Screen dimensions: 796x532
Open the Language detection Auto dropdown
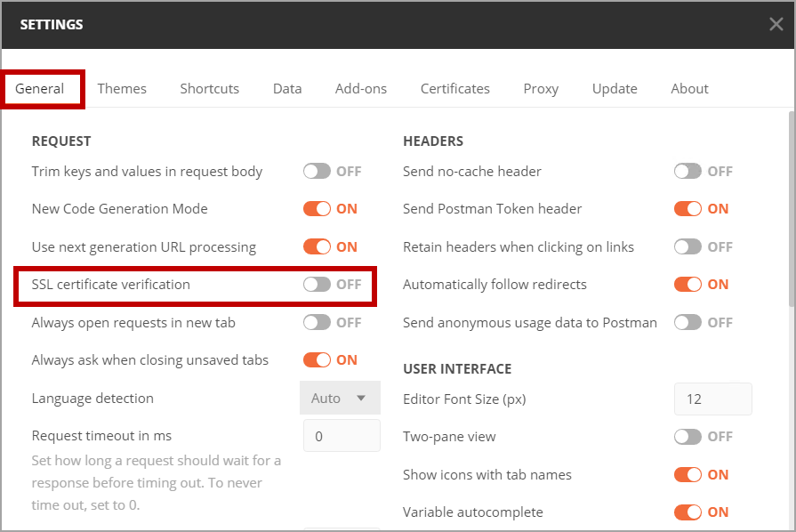[x=340, y=398]
